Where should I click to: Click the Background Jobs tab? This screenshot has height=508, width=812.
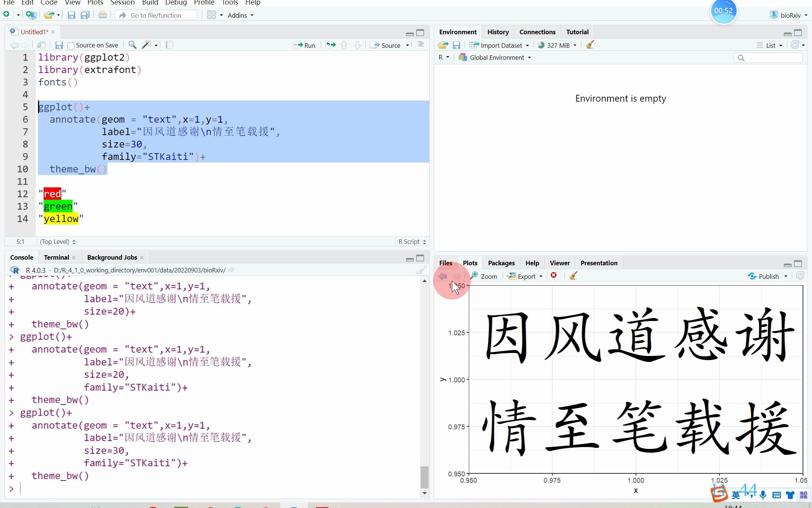pos(112,257)
